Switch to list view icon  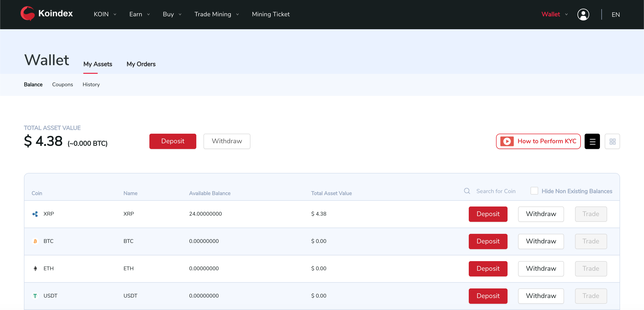point(592,141)
